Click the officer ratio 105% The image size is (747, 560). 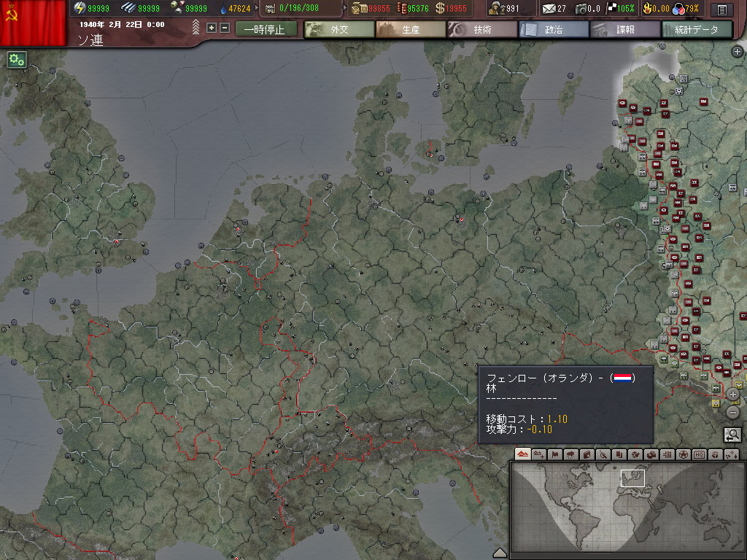click(625, 9)
